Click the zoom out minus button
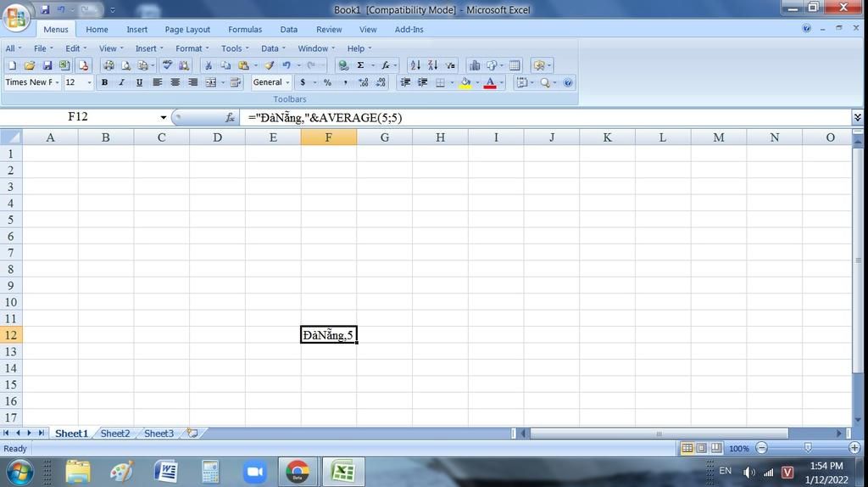Screen dimensions: 868x487 click(x=762, y=448)
